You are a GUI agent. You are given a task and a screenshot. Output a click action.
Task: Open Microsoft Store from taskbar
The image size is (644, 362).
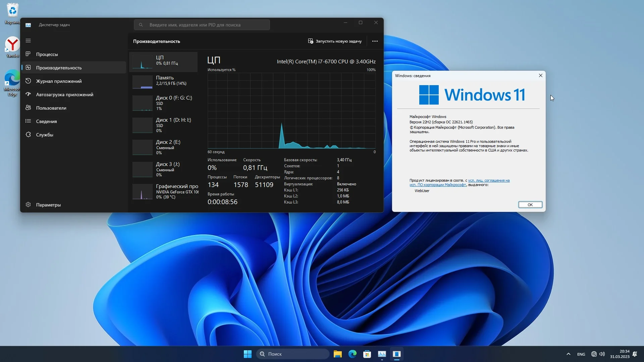(x=367, y=354)
